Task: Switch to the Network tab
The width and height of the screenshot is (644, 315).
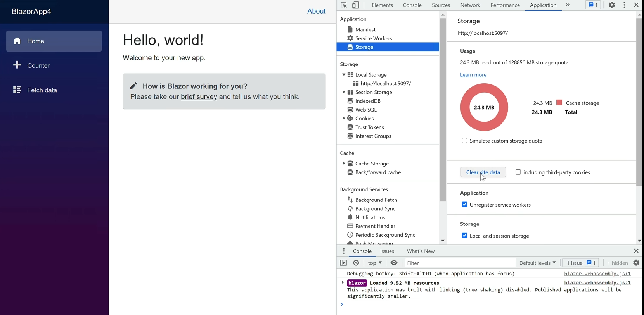Action: 470,5
